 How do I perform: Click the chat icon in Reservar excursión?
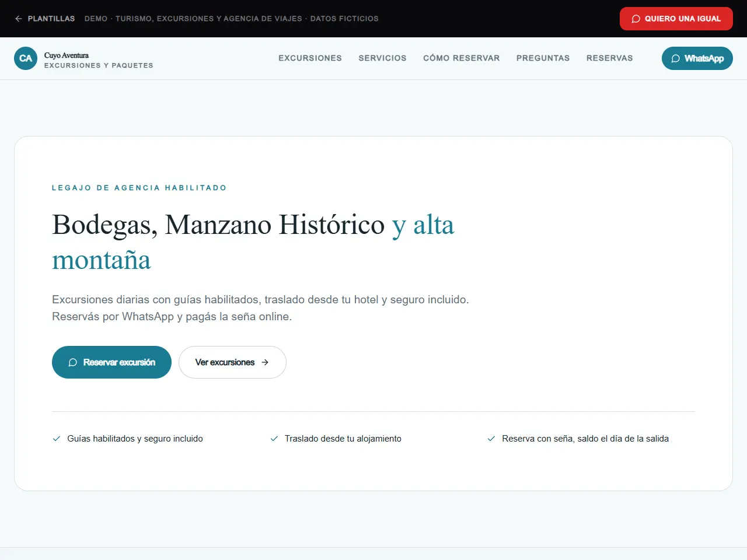pyautogui.click(x=73, y=362)
